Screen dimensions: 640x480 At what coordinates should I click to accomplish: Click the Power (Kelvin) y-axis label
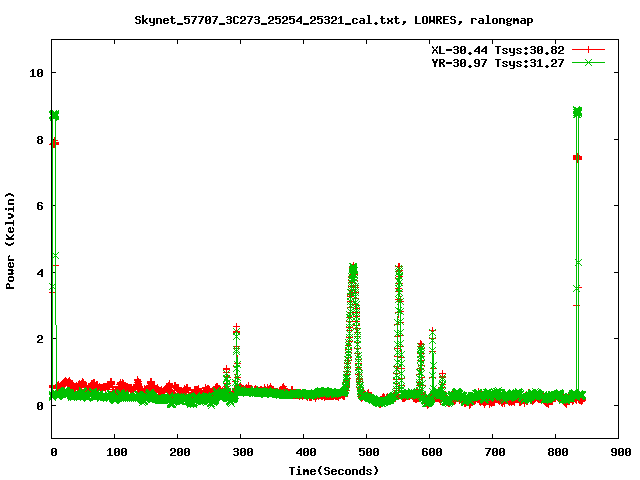pos(10,241)
